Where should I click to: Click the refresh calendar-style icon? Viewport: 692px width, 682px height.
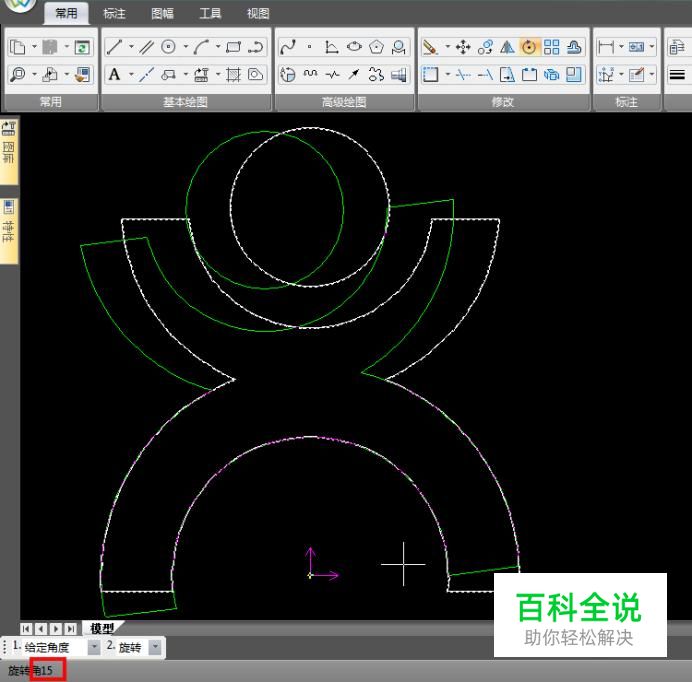[x=82, y=47]
